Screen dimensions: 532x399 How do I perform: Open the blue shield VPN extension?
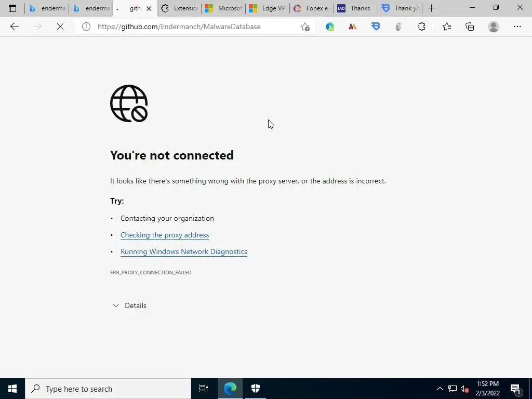(x=376, y=26)
